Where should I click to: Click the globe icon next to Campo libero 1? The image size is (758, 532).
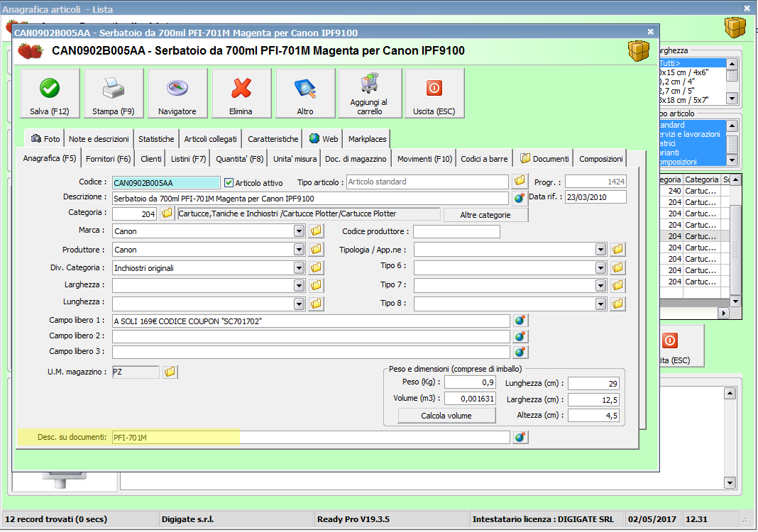pyautogui.click(x=520, y=321)
